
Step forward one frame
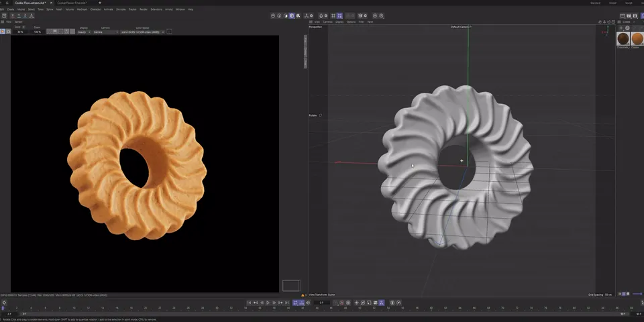(274, 303)
